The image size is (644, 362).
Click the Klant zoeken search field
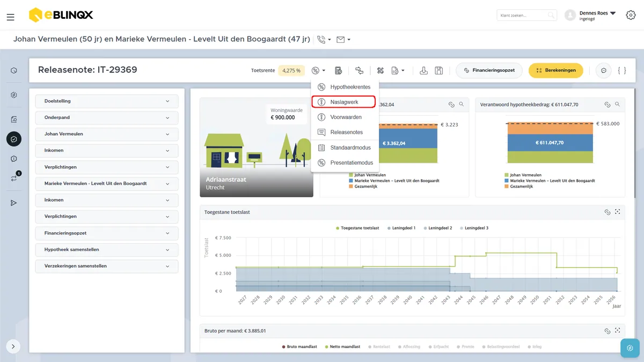coord(526,16)
